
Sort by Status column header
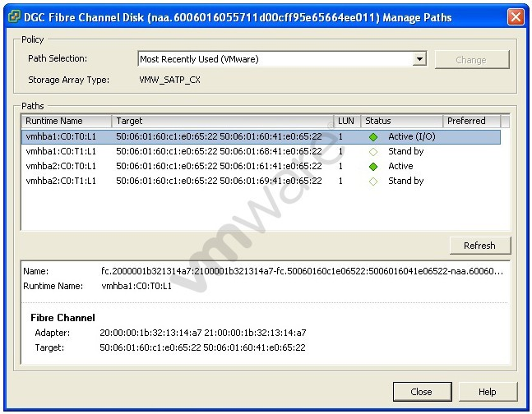[402, 121]
